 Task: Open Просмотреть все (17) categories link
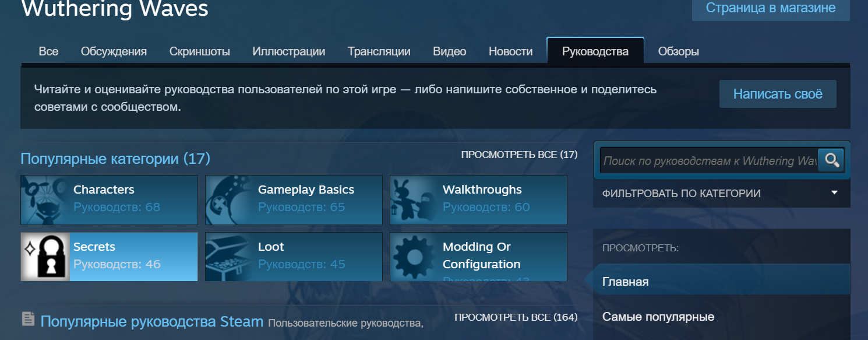point(519,155)
